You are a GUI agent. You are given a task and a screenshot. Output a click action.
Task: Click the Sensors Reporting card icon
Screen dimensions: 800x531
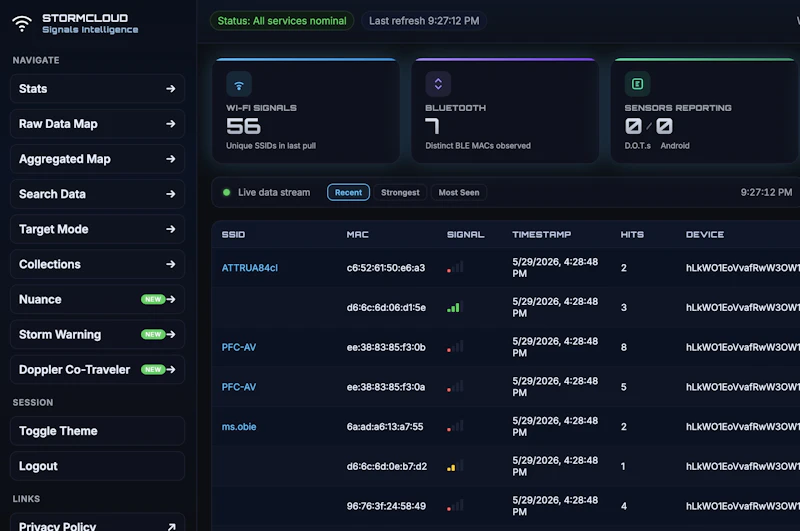[637, 84]
